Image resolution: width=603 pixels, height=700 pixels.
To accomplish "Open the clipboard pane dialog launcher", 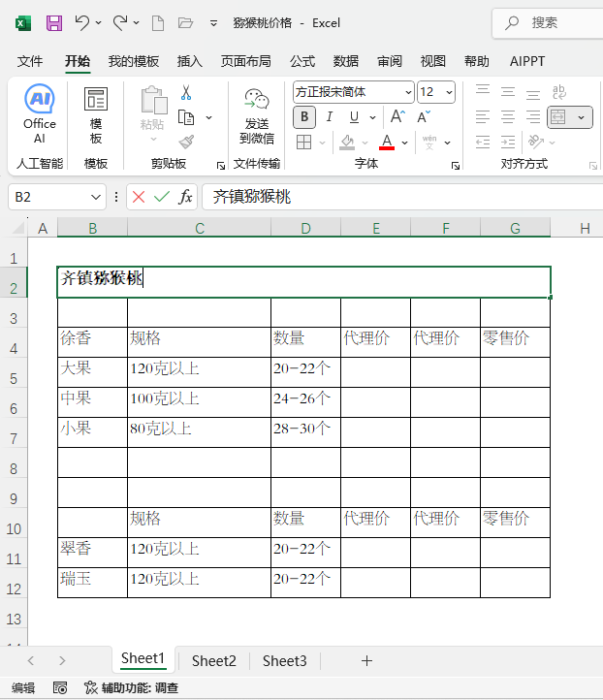I will click(x=220, y=166).
